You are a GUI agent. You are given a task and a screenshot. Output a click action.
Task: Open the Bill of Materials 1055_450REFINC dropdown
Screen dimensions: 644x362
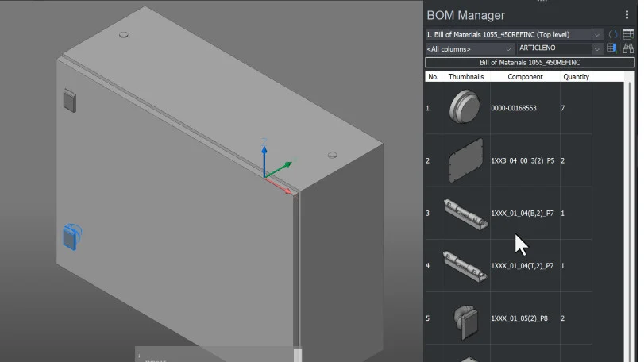(x=596, y=35)
